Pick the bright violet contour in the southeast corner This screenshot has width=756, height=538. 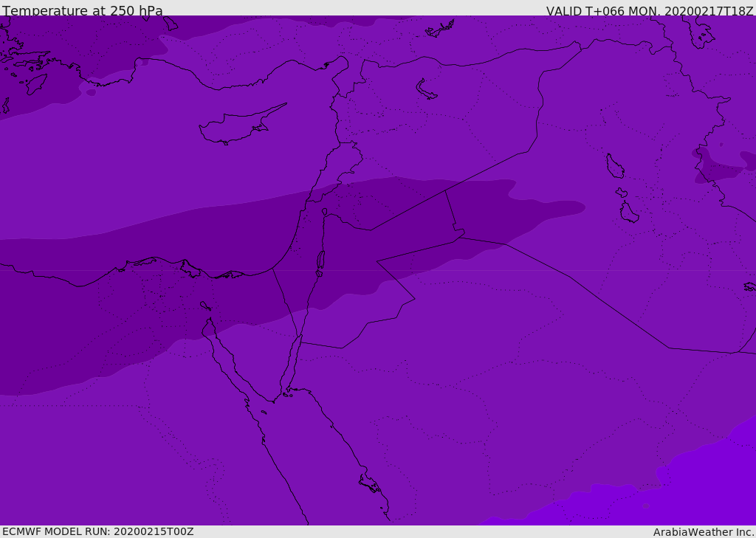tap(701, 480)
